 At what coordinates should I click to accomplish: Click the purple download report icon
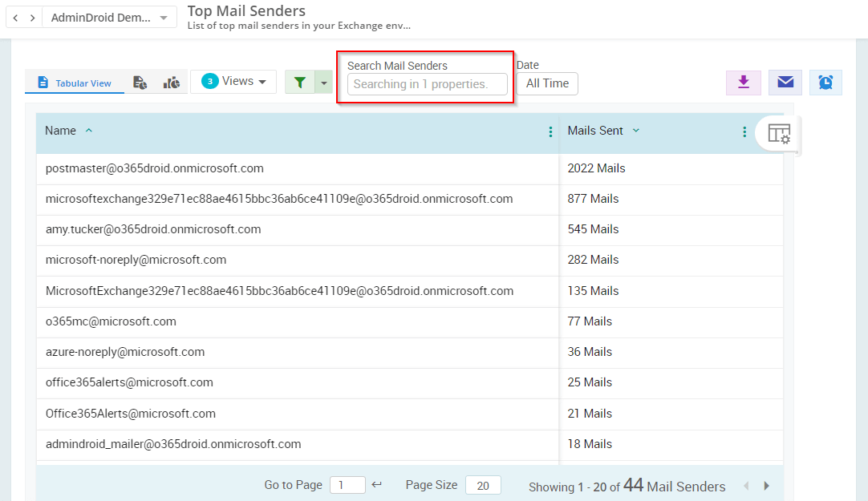[x=743, y=82]
